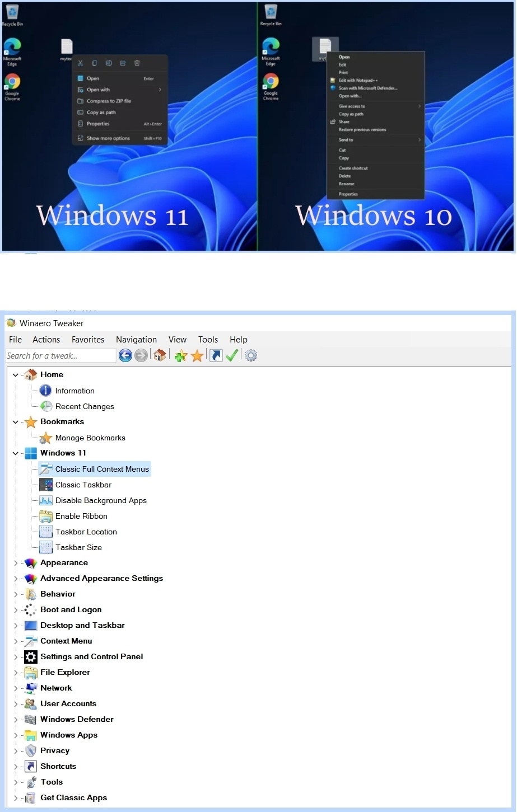The height and width of the screenshot is (812, 517).
Task: Click the Settings and Control Panel gear icon
Action: [x=30, y=657]
